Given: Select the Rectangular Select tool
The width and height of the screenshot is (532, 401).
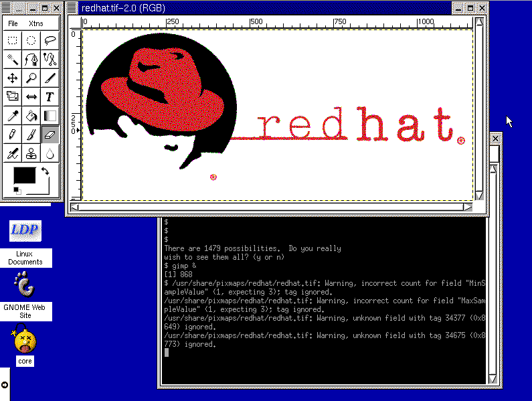Looking at the screenshot, I should click(12, 40).
